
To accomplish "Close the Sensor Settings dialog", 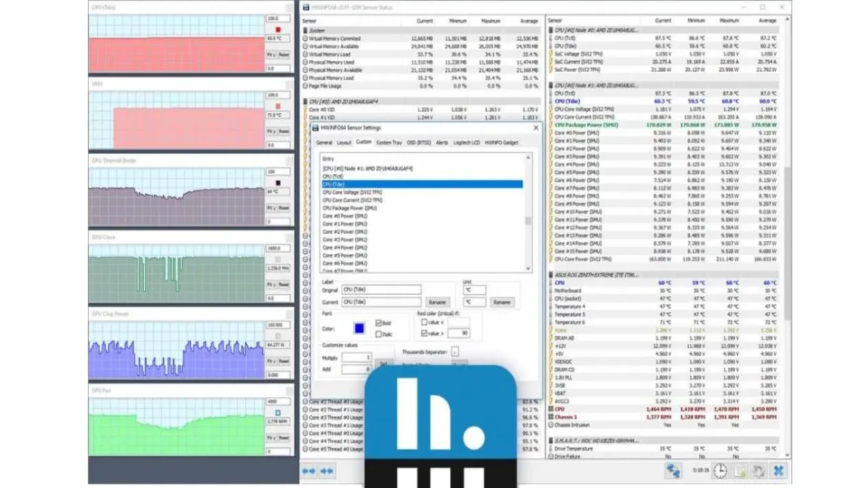I will point(536,127).
